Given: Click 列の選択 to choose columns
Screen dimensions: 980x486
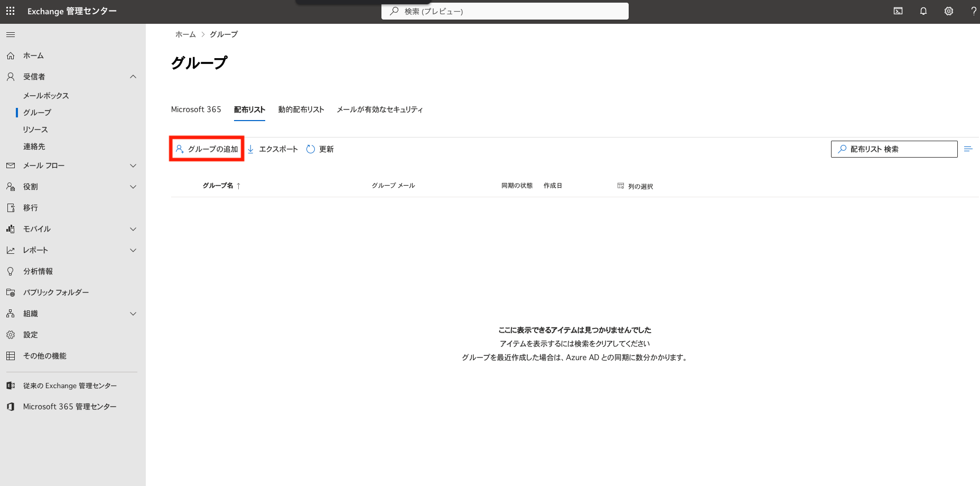Looking at the screenshot, I should point(640,186).
